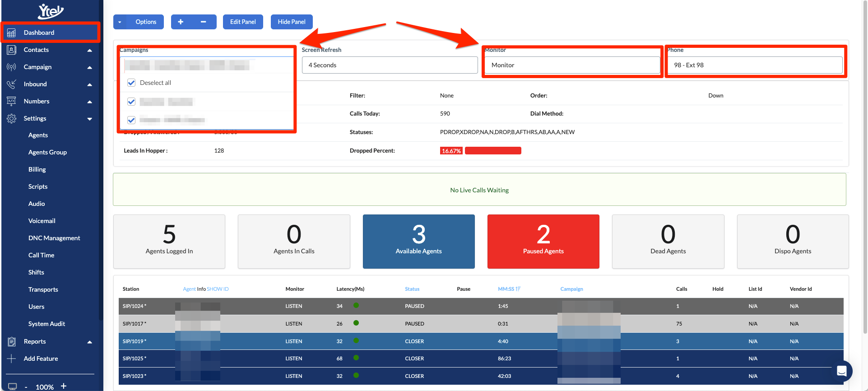This screenshot has height=391, width=868.
Task: Open Transports in Settings menu
Action: coord(43,289)
